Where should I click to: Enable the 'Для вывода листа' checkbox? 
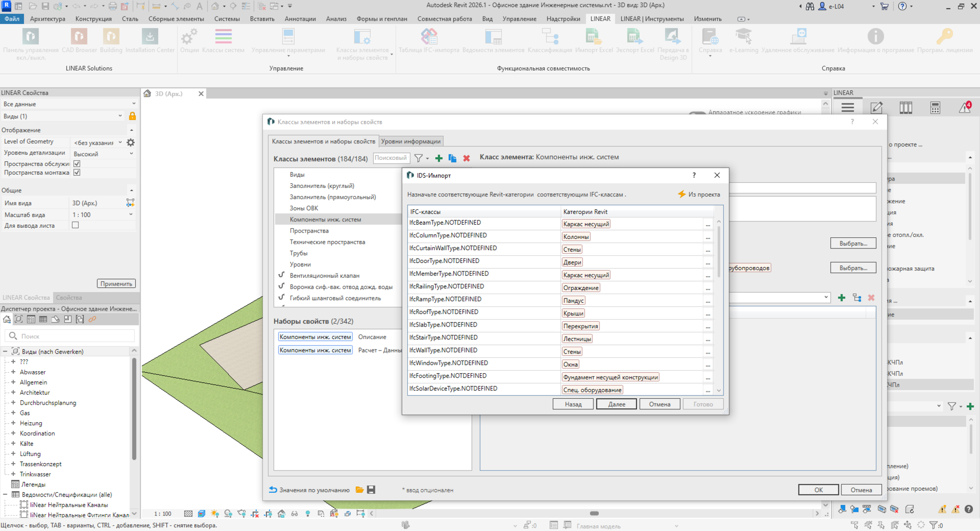[75, 225]
